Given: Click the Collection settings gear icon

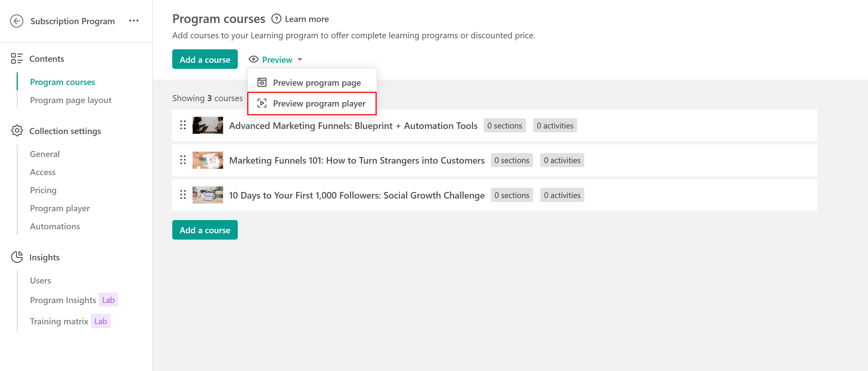Looking at the screenshot, I should 17,131.
